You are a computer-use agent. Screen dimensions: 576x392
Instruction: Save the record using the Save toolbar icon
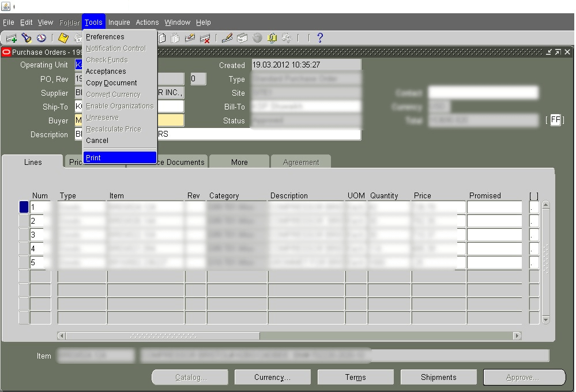click(x=62, y=37)
